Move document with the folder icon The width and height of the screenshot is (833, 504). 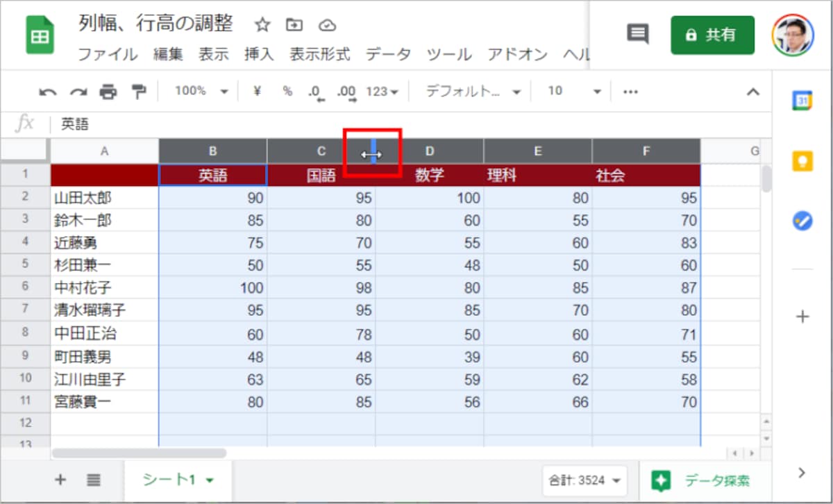pyautogui.click(x=294, y=25)
